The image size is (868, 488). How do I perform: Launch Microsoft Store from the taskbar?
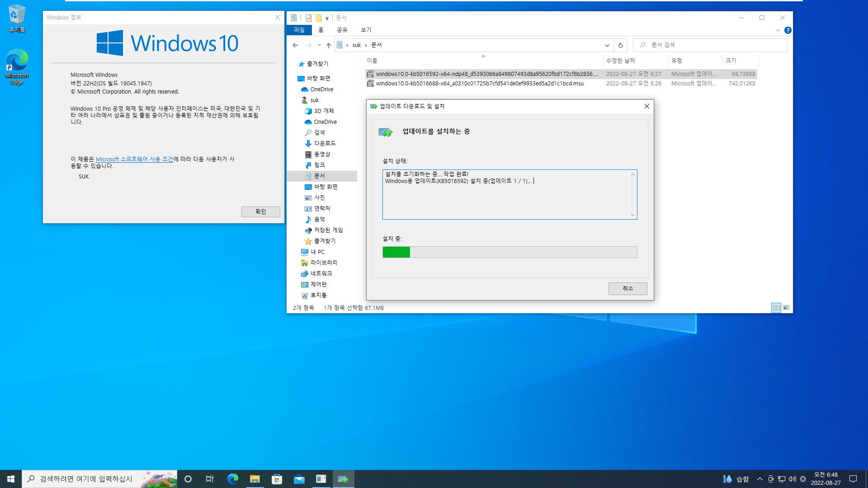click(277, 479)
